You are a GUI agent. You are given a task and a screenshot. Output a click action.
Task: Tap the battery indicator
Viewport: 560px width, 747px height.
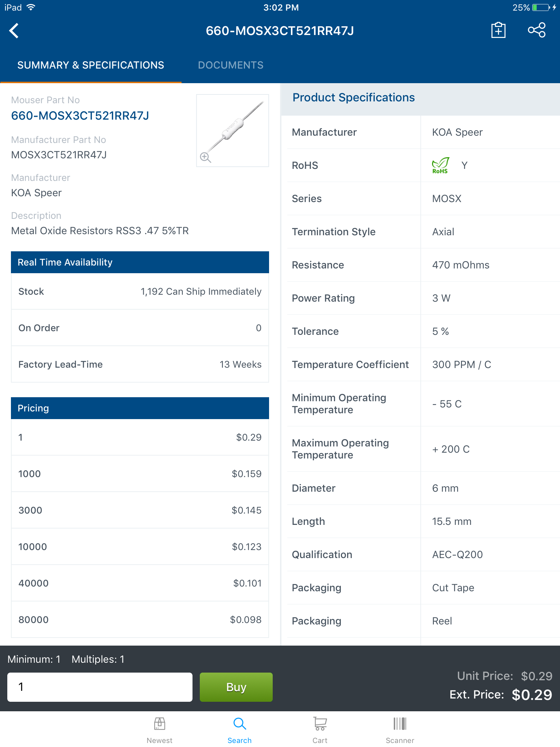click(x=541, y=7)
